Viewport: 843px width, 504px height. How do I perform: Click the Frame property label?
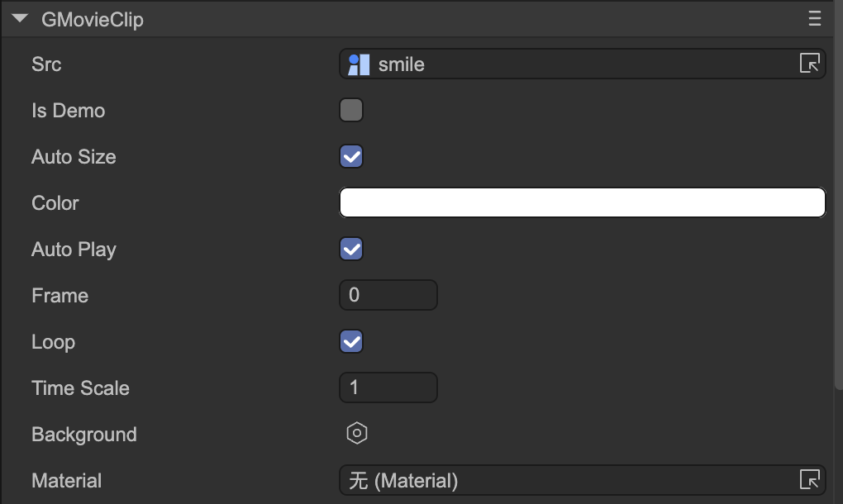tap(60, 296)
